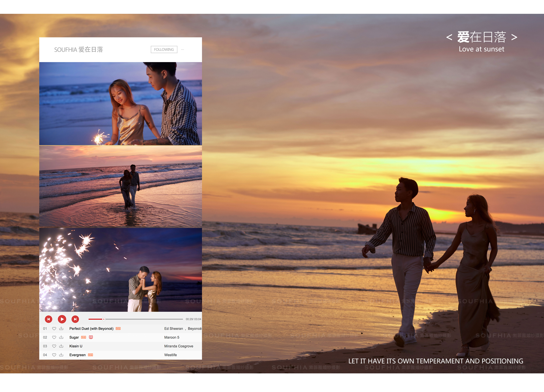Click the artist name Maroon 5

172,337
